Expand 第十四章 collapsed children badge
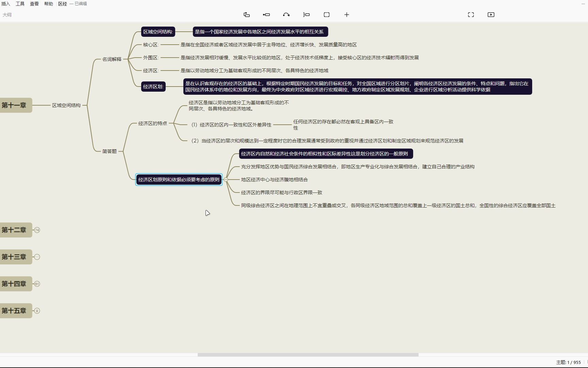 (x=37, y=284)
